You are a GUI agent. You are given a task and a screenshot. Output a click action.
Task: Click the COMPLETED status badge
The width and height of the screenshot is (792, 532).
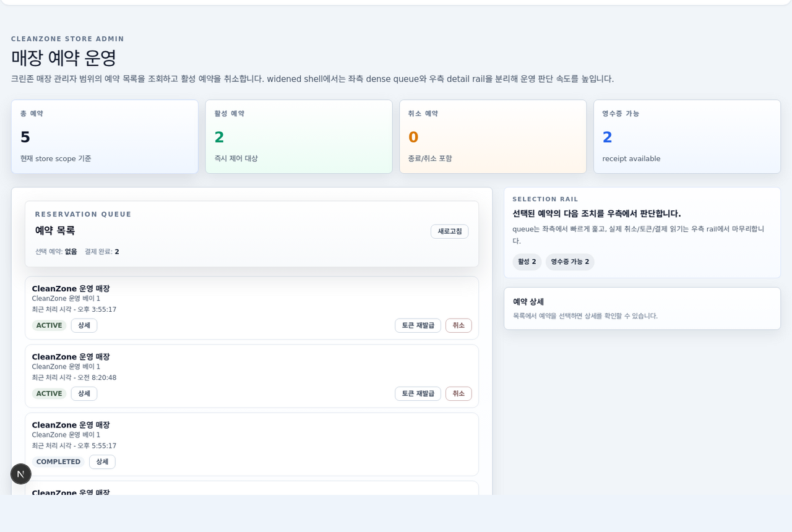[58, 461]
